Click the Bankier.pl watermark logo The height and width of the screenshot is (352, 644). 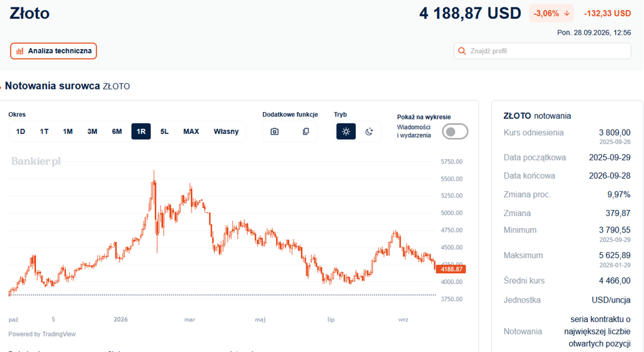coord(36,161)
